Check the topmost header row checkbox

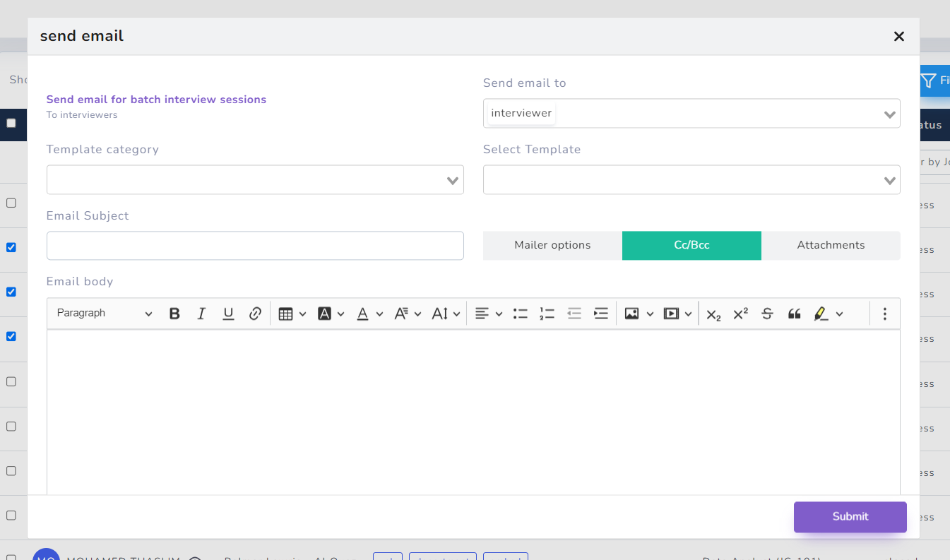11,124
